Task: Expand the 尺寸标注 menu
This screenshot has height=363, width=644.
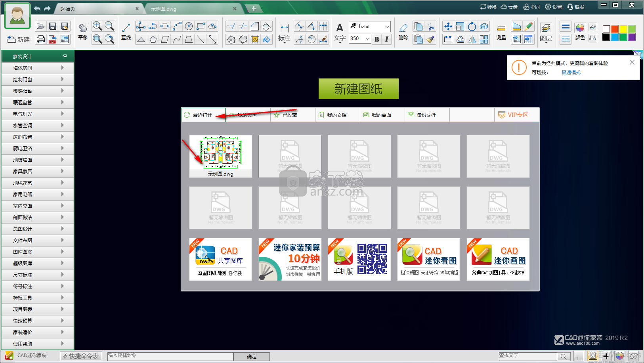Action: [x=38, y=275]
